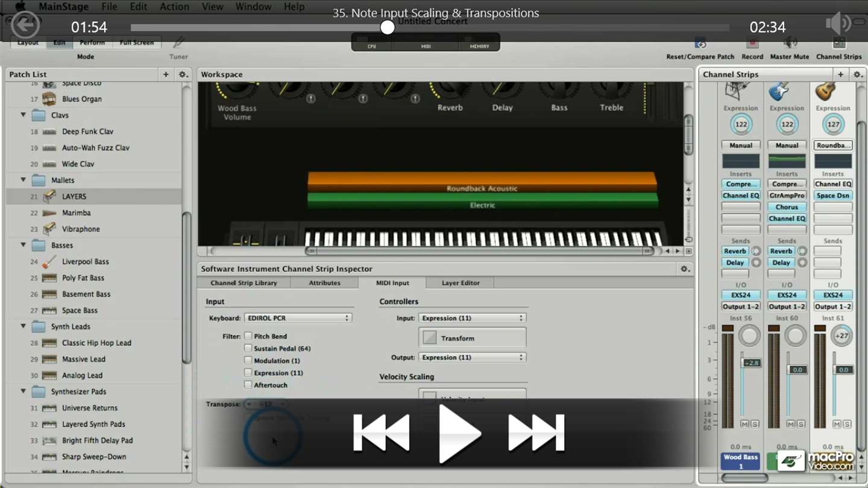This screenshot has width=868, height=488.
Task: Click the Record toolbar icon
Action: 752,43
